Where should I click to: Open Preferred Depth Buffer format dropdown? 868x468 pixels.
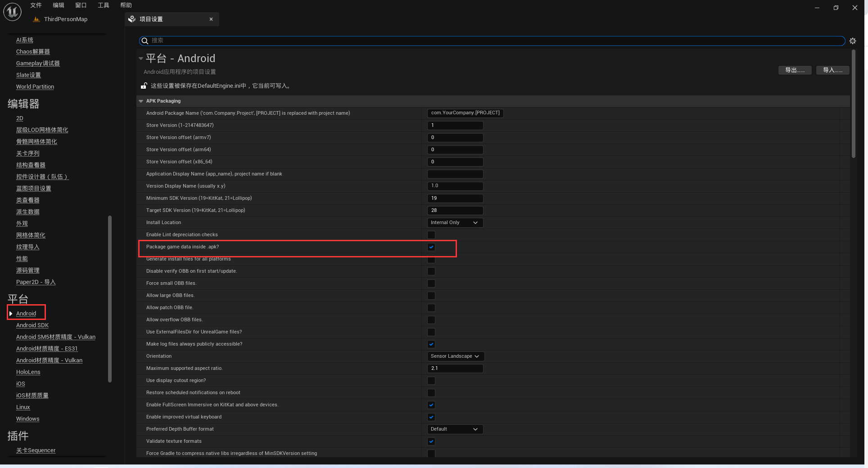point(455,429)
